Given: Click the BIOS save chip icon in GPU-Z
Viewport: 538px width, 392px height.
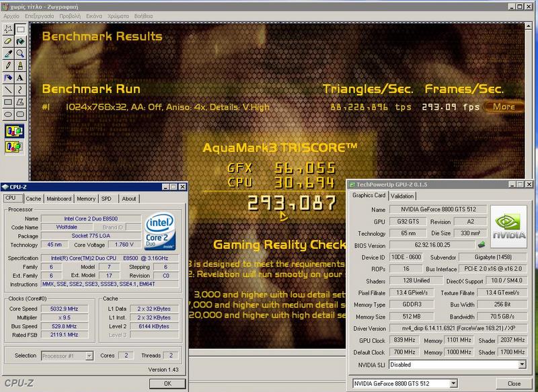Looking at the screenshot, I should point(482,245).
